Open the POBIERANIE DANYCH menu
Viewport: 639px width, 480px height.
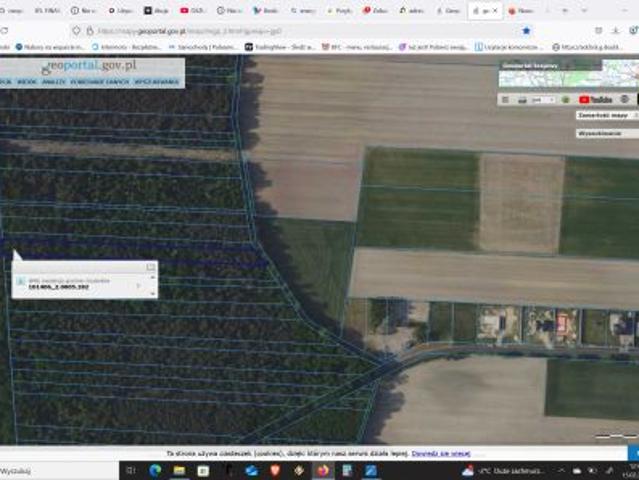(101, 82)
